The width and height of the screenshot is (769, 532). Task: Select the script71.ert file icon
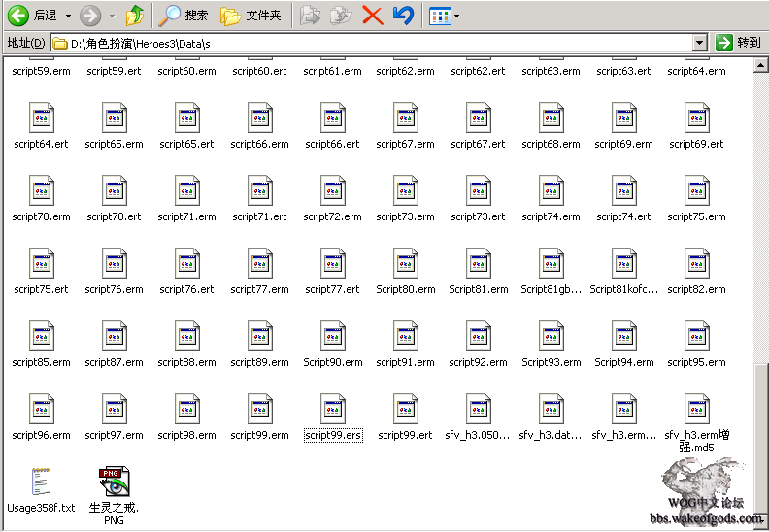tap(259, 190)
